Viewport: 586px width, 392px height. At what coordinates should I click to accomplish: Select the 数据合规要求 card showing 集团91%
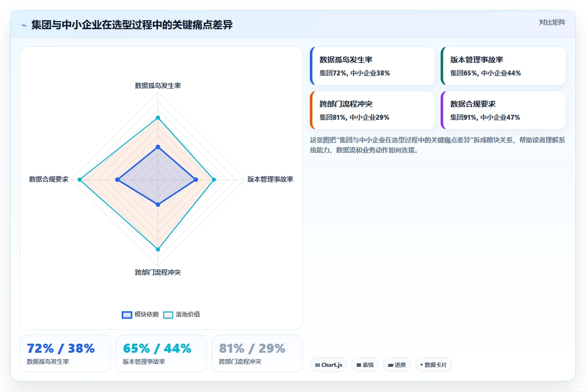pos(504,110)
